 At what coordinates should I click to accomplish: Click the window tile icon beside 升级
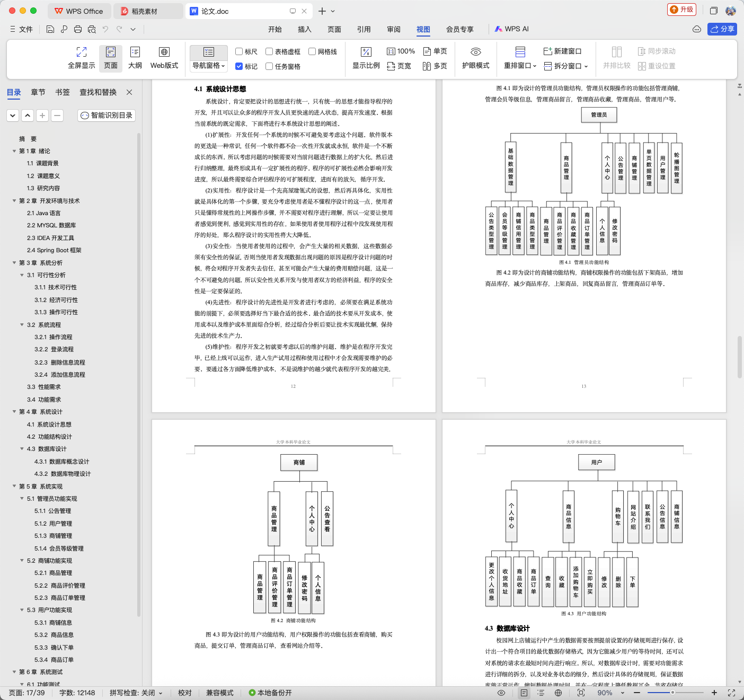pos(714,11)
